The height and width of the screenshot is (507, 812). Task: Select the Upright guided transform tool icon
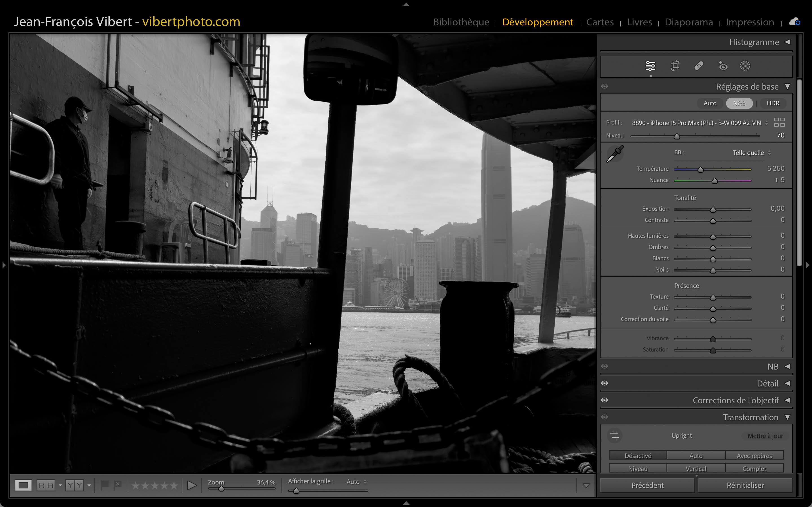(x=615, y=435)
